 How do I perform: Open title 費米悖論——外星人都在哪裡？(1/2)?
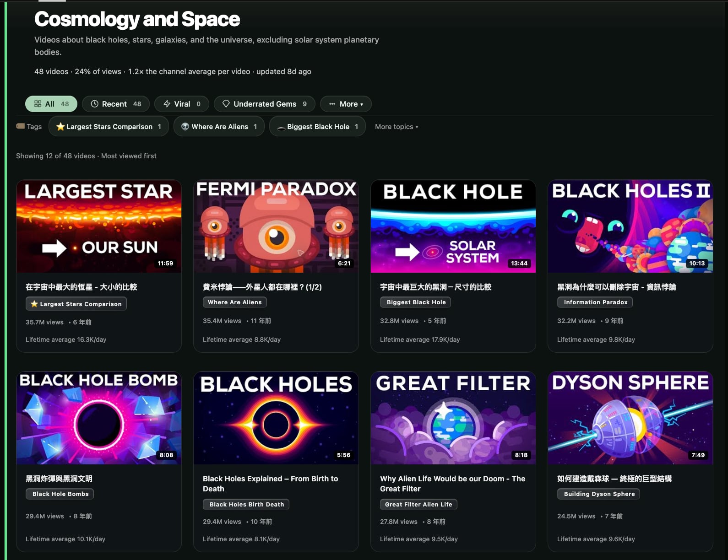(x=262, y=287)
